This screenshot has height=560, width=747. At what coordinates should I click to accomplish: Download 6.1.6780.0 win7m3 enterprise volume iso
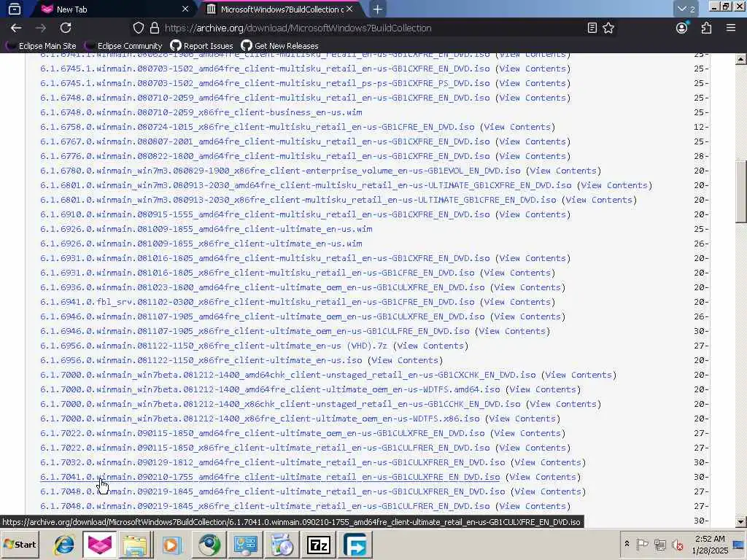tap(280, 171)
